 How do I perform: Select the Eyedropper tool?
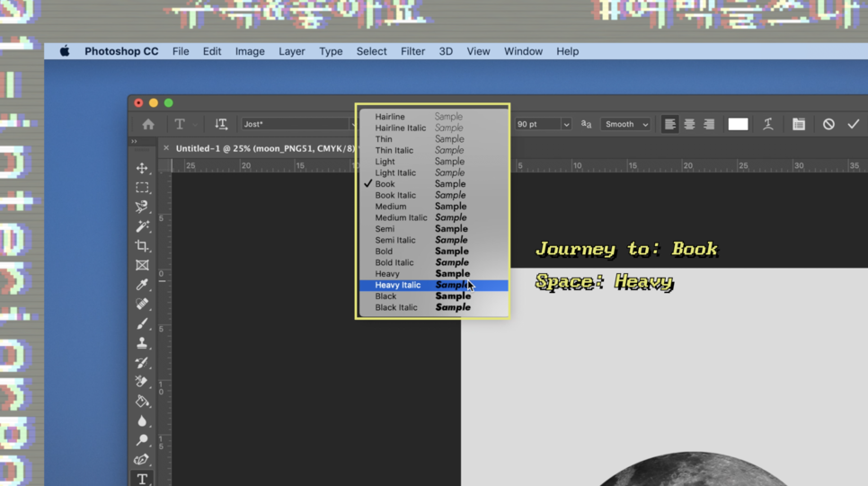click(x=142, y=285)
